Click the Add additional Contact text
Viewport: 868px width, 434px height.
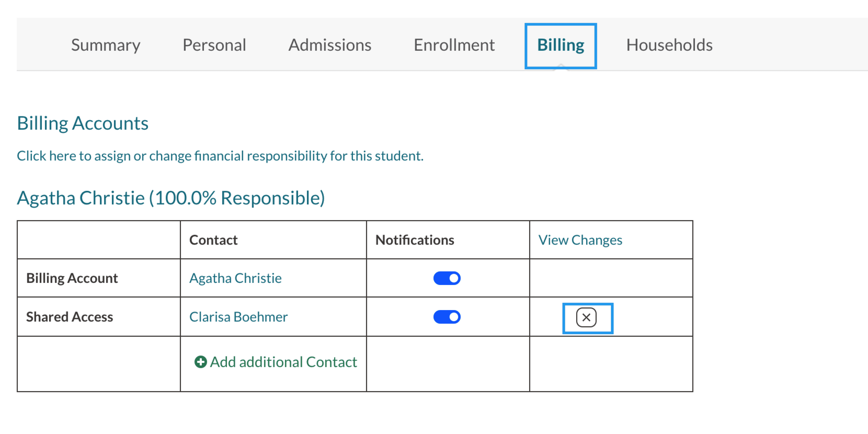tap(283, 362)
